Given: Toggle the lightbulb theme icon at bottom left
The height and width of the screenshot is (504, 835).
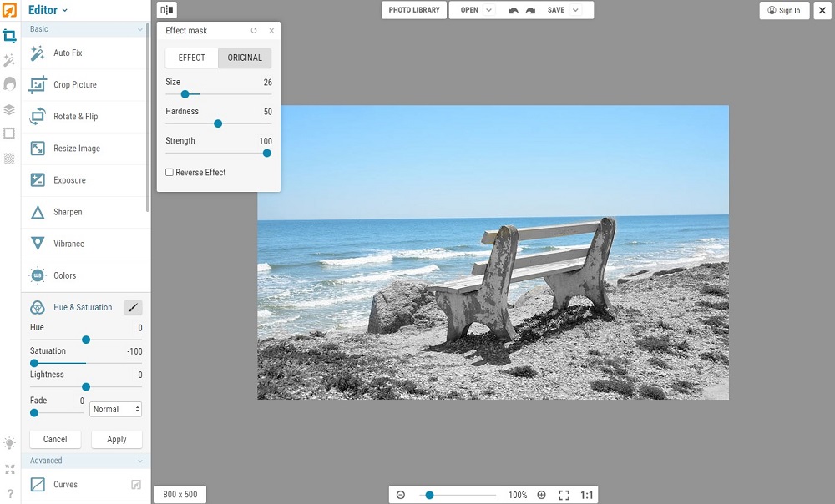Looking at the screenshot, I should click(x=9, y=443).
